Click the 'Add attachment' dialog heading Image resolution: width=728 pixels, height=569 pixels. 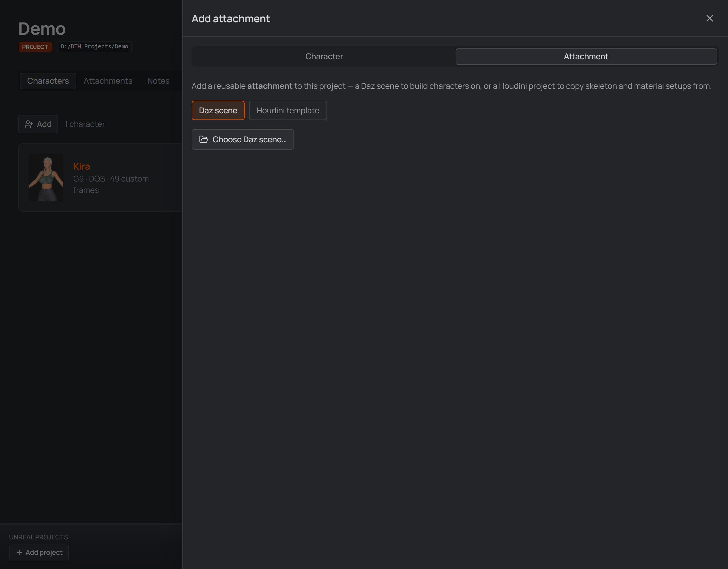[231, 19]
